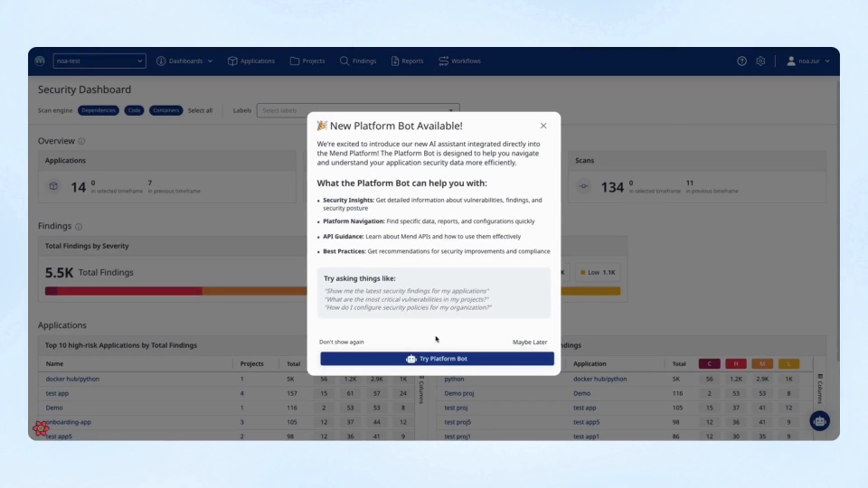Click the Medium M severity column header
Image resolution: width=868 pixels, height=488 pixels.
pos(762,363)
